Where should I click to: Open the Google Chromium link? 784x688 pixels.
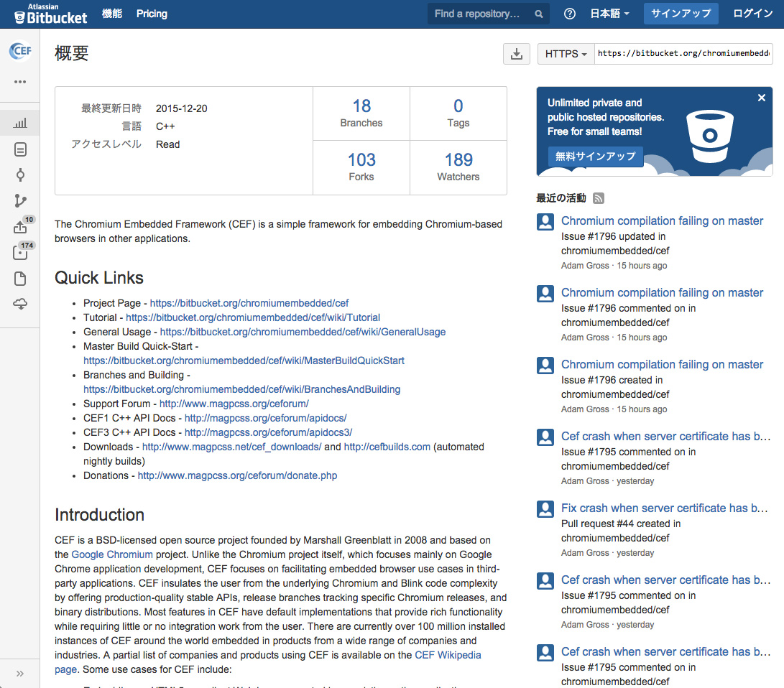112,554
